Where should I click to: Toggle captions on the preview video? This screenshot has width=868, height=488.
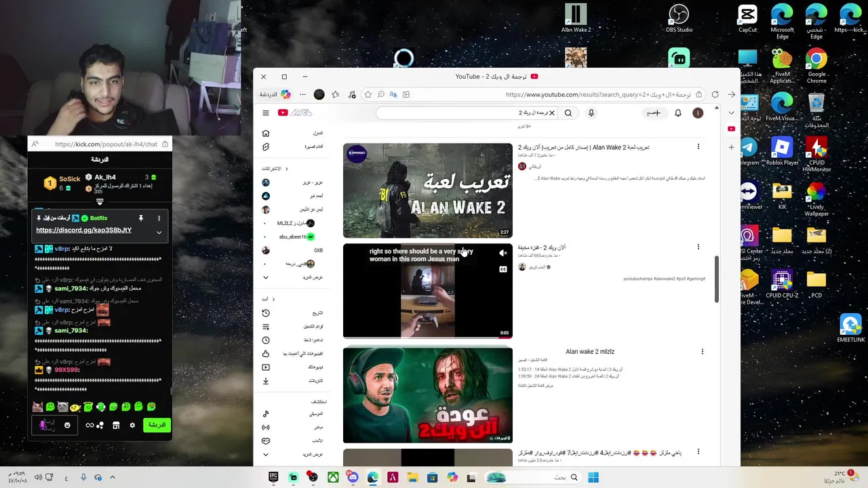point(503,269)
